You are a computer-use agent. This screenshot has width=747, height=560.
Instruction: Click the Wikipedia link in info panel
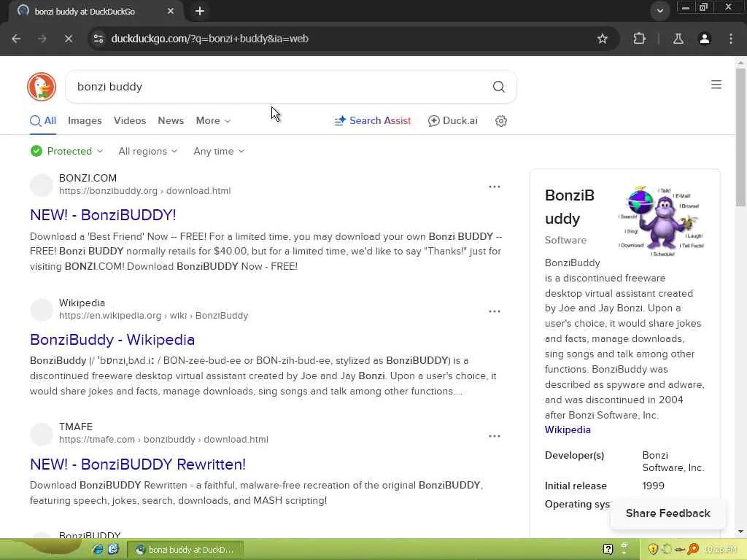pos(568,429)
